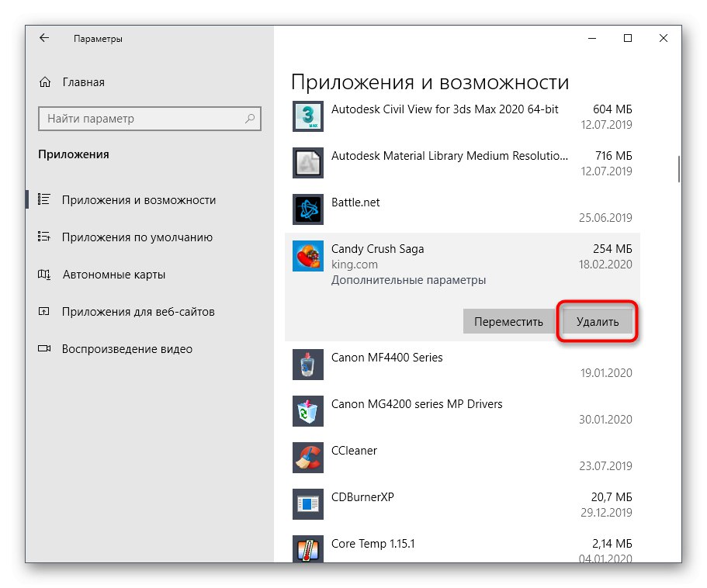Go to Автономные карты section
707x588 pixels.
pyautogui.click(x=113, y=275)
